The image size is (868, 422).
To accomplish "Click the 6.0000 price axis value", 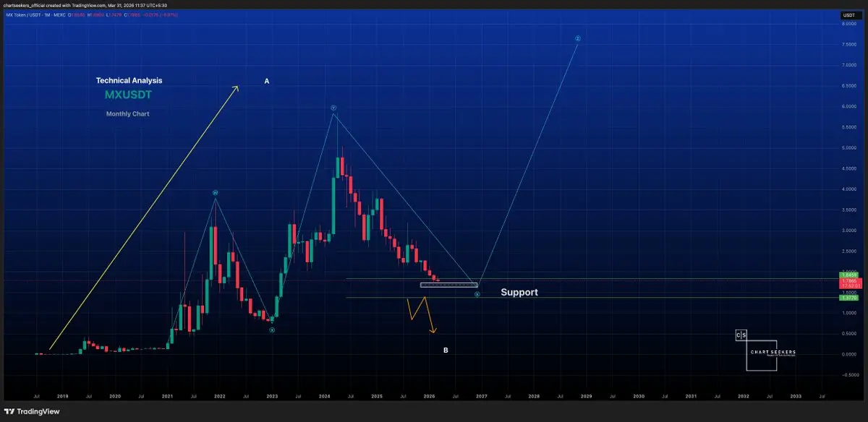I will coord(848,106).
